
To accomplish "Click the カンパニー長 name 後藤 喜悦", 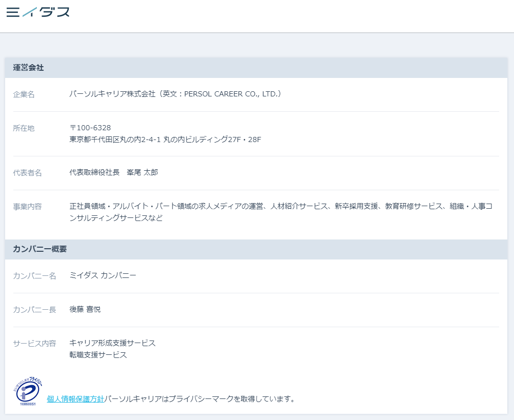I will coord(85,309).
